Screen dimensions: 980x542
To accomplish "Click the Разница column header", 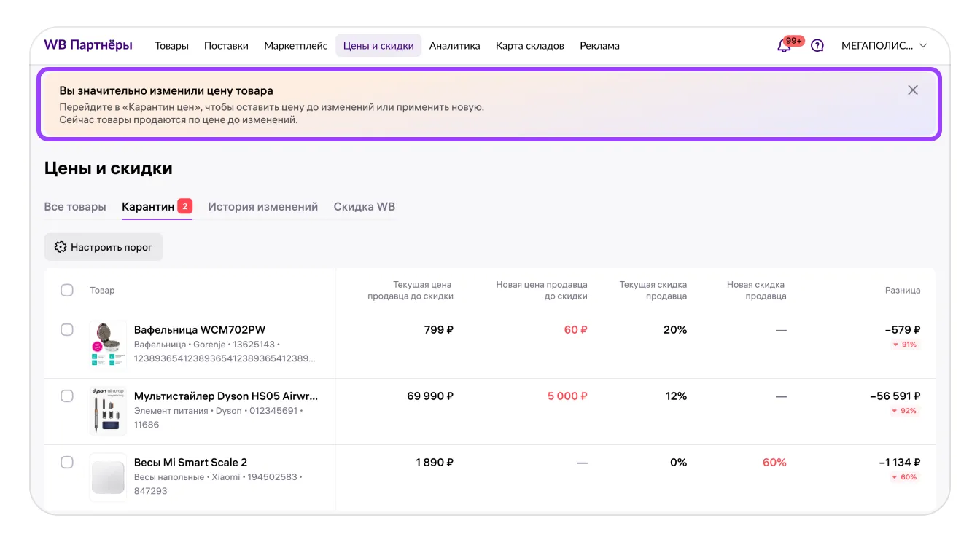I will click(903, 290).
